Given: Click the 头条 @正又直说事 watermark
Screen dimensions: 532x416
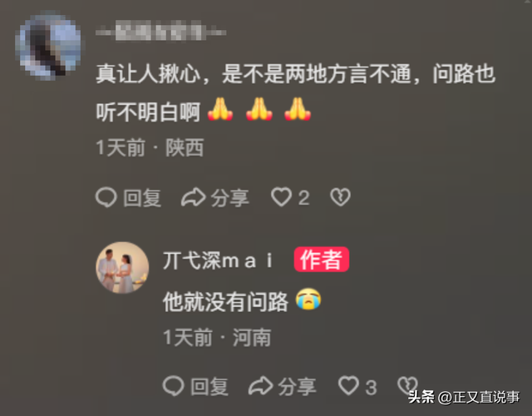Looking at the screenshot, I should 464,397.
